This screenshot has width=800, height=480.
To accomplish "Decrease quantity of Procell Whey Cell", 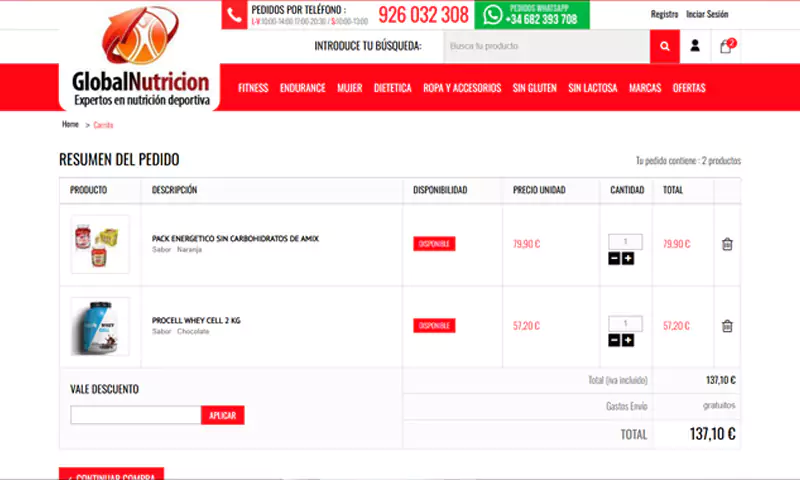I will 614,340.
